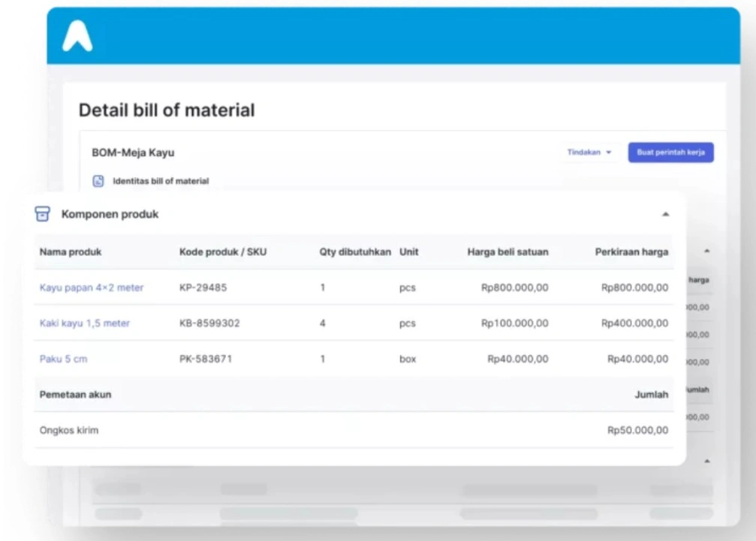This screenshot has width=756, height=541.
Task: Click the Identitas bill of material icon
Action: tap(98, 181)
